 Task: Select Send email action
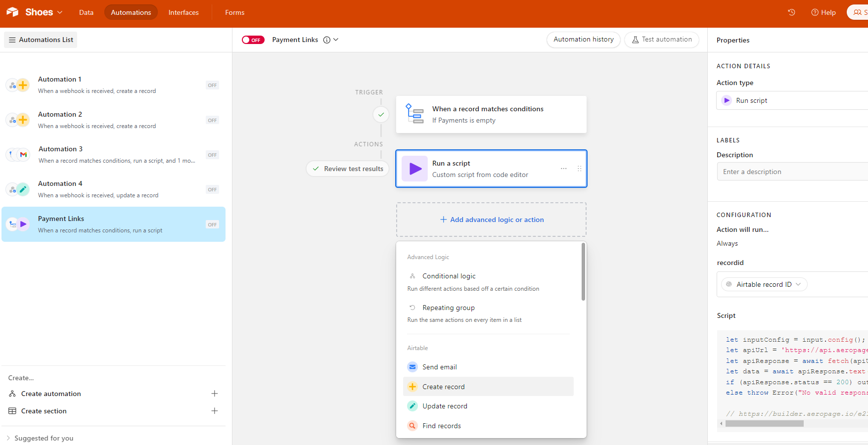click(x=489, y=367)
